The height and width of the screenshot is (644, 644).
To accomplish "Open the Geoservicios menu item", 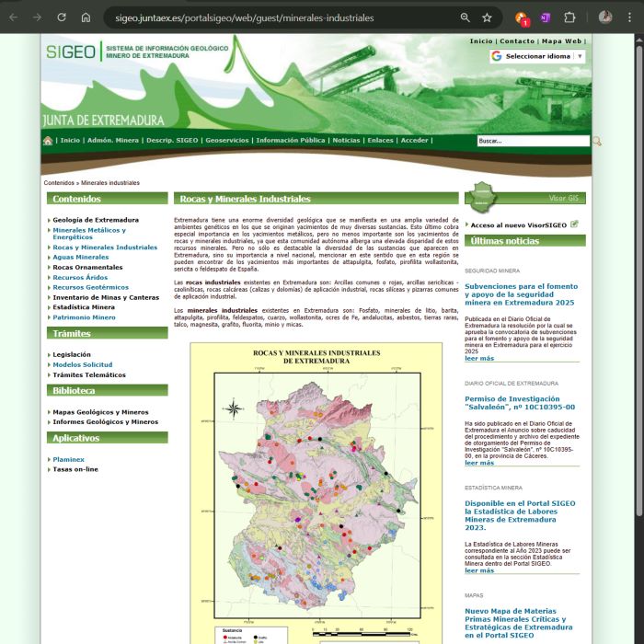I will click(x=226, y=141).
